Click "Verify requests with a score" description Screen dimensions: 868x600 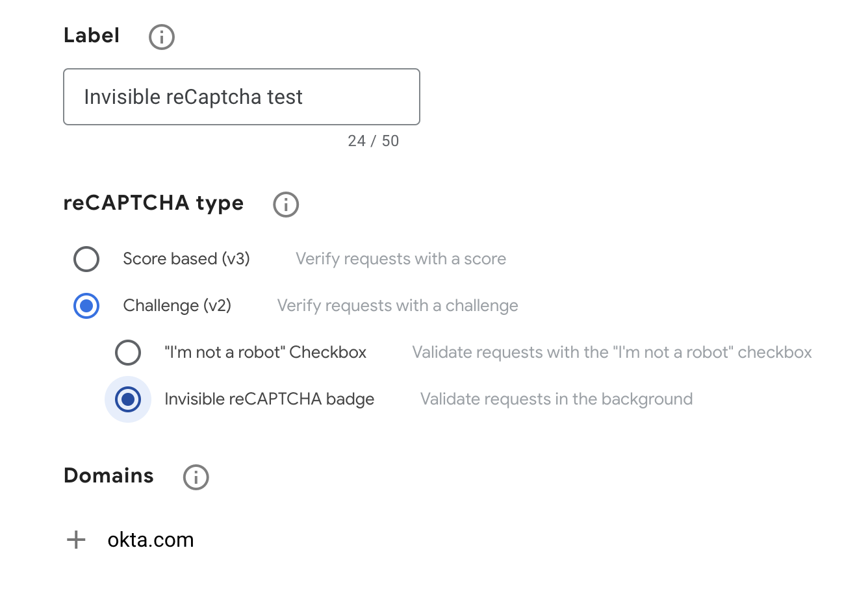coord(401,259)
